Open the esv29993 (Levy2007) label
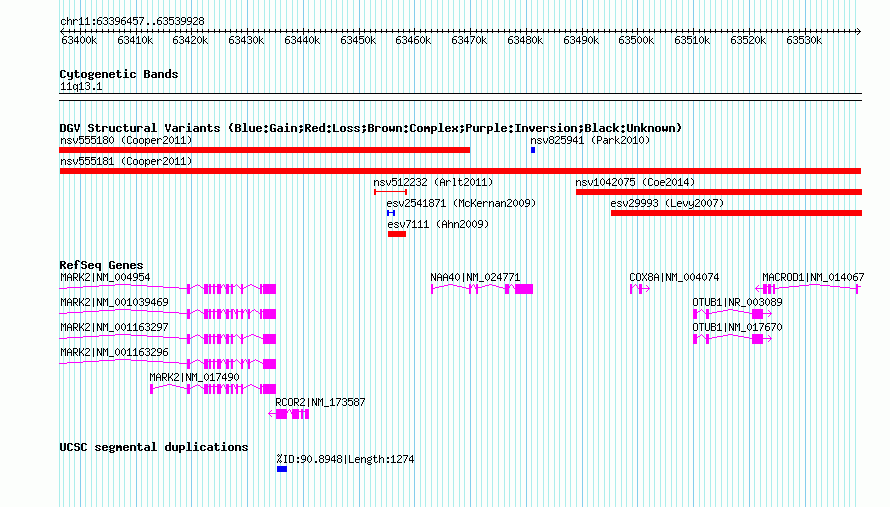The width and height of the screenshot is (890, 507). (x=668, y=203)
